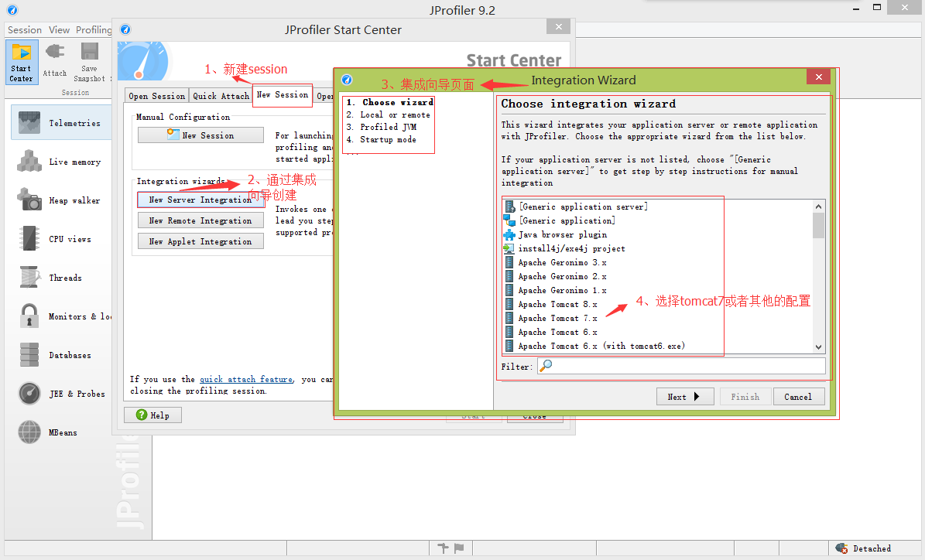Screen dimensions: 925x560
Task: Open the Heap walker sidebar section
Action: [61, 200]
